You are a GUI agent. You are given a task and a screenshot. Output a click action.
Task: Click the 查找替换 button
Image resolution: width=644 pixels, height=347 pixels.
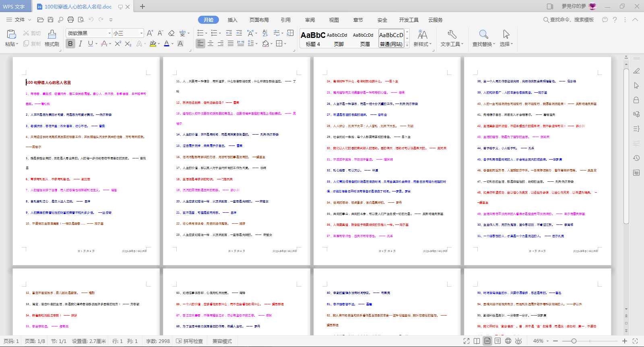(x=484, y=38)
